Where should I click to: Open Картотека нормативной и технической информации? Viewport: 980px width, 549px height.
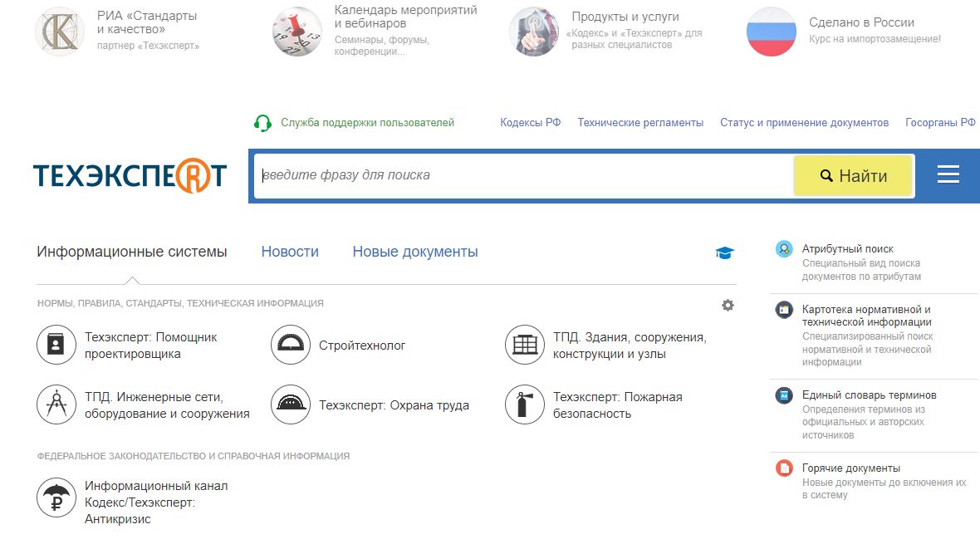pyautogui.click(x=867, y=316)
